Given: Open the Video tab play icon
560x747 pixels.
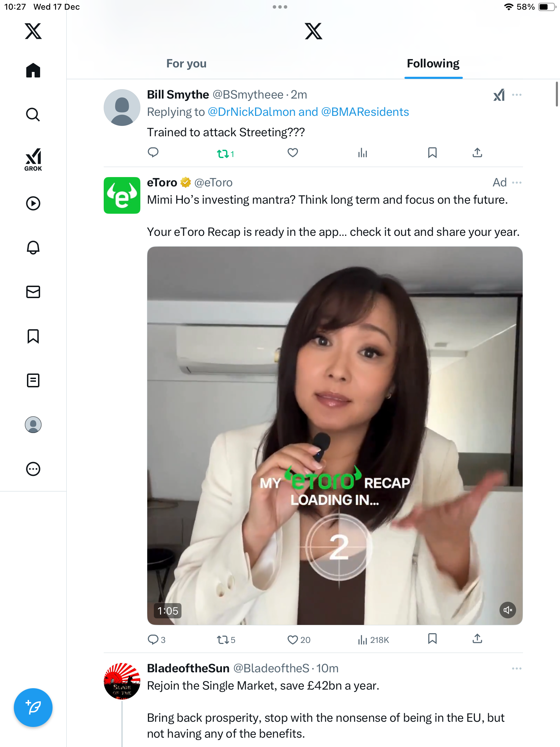Looking at the screenshot, I should click(33, 203).
